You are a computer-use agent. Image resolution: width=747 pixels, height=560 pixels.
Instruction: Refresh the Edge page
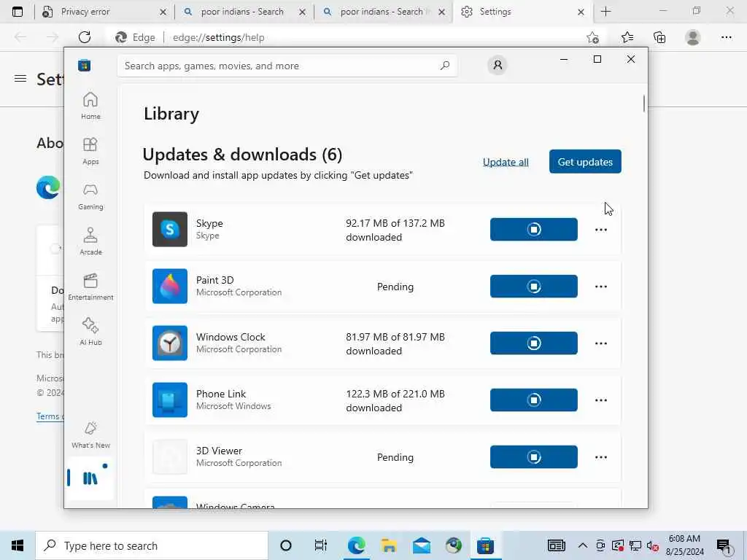[x=85, y=37]
